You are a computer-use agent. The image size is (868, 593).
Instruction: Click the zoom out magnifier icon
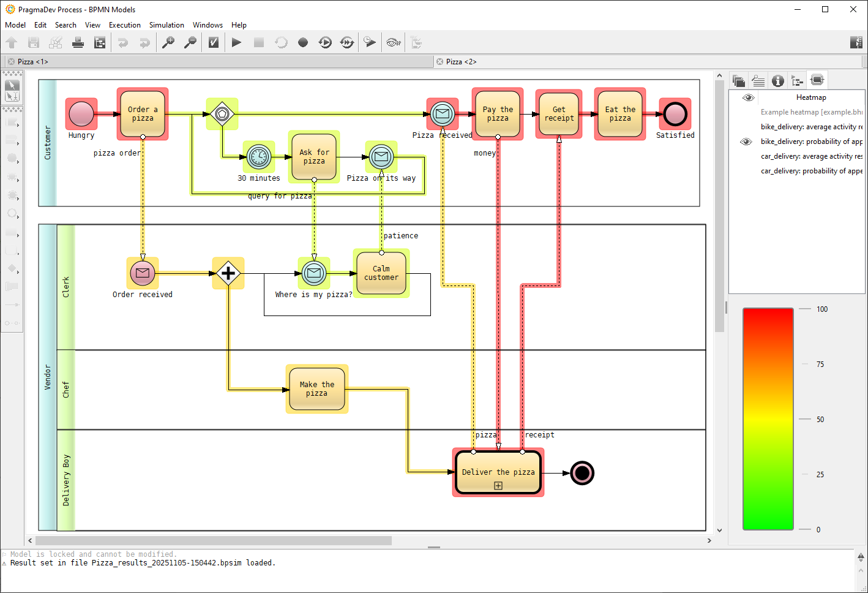tap(190, 42)
